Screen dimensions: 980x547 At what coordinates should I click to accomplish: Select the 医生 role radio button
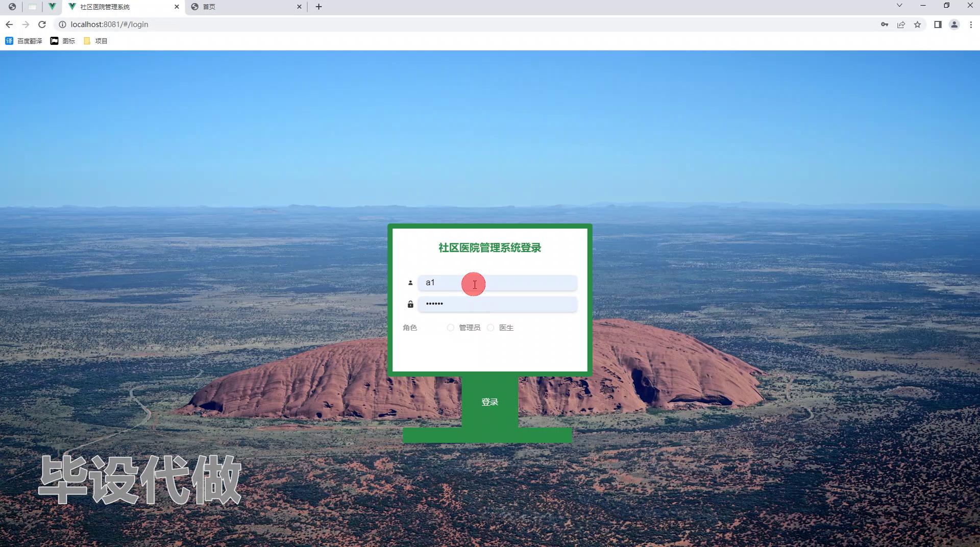tap(491, 328)
